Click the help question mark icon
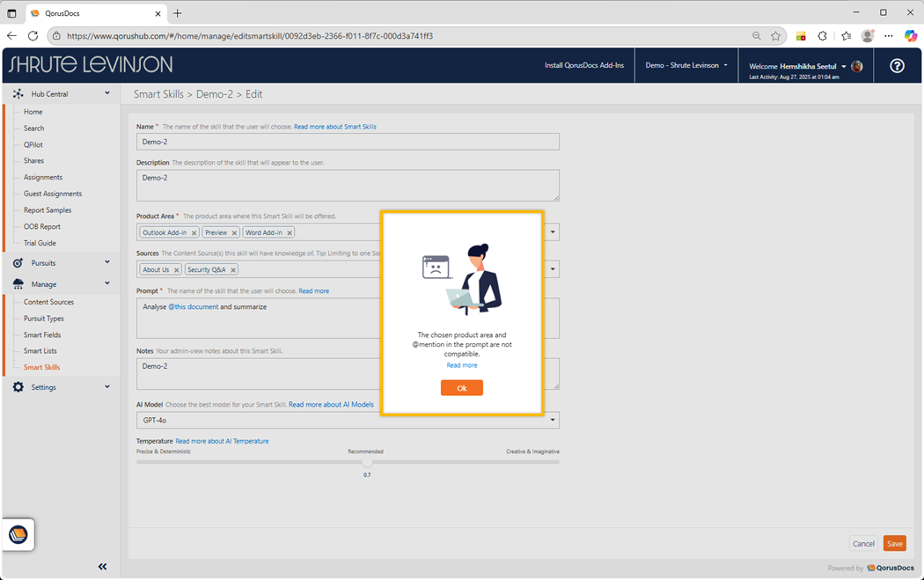The image size is (924, 580). point(897,66)
